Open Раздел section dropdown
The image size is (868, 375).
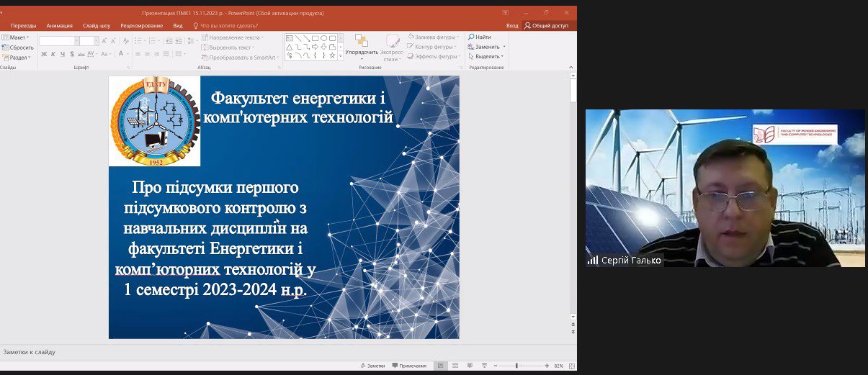17,57
